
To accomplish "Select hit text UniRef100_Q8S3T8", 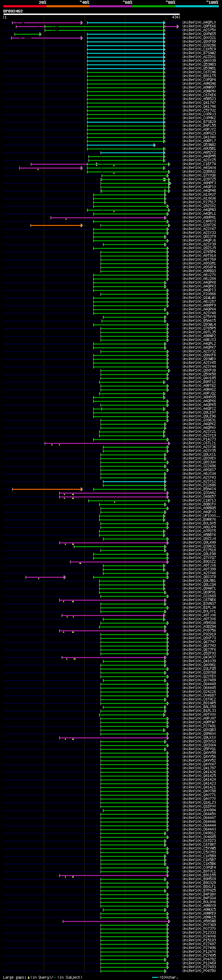I will click(x=199, y=577).
